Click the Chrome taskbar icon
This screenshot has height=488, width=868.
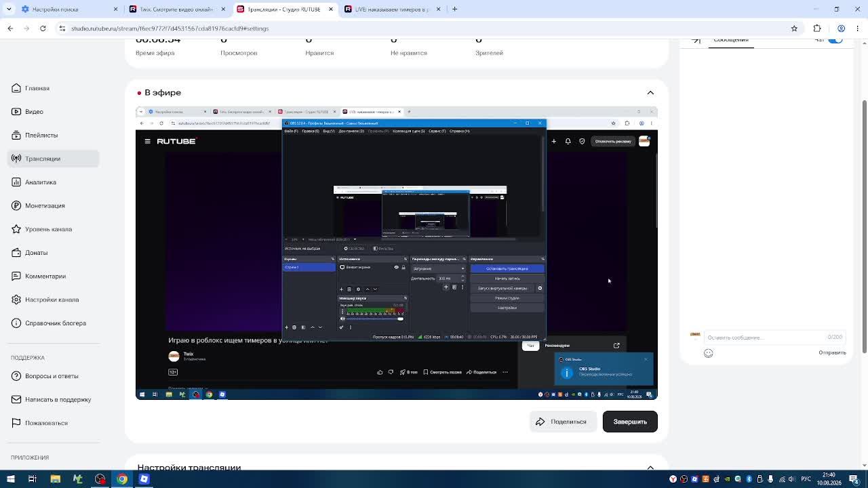point(122,479)
